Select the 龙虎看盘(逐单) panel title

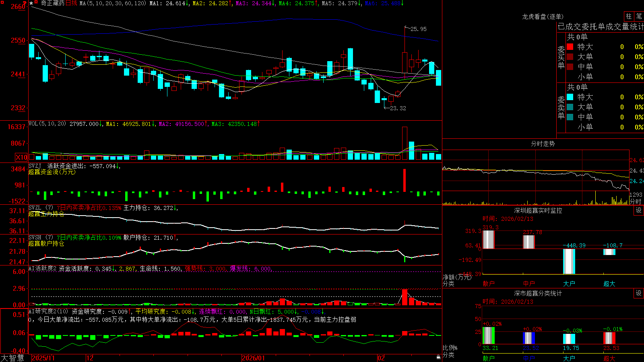543,16
